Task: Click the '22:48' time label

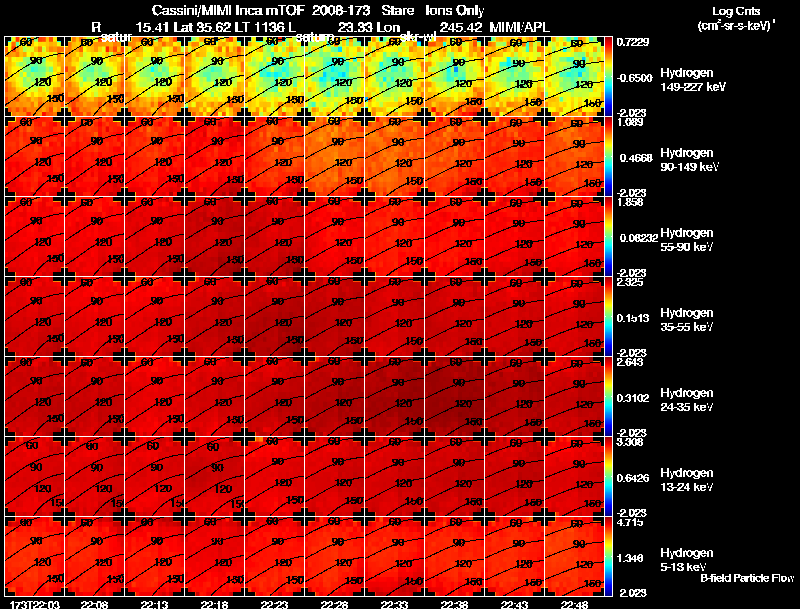Action: tap(574, 604)
